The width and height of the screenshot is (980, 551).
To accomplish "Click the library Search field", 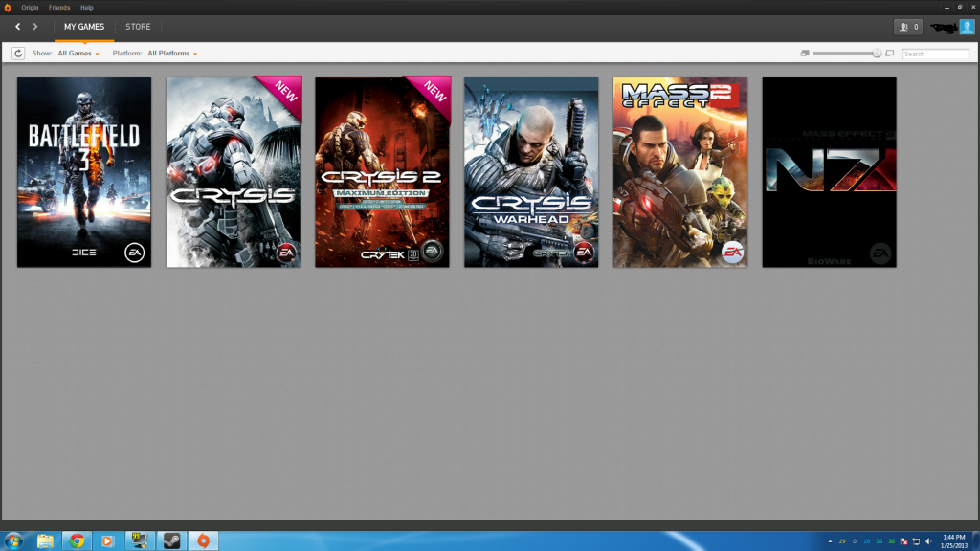I will 936,54.
